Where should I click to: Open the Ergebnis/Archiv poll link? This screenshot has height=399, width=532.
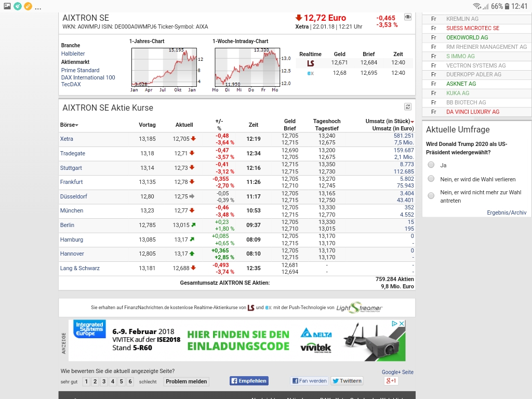click(x=507, y=212)
